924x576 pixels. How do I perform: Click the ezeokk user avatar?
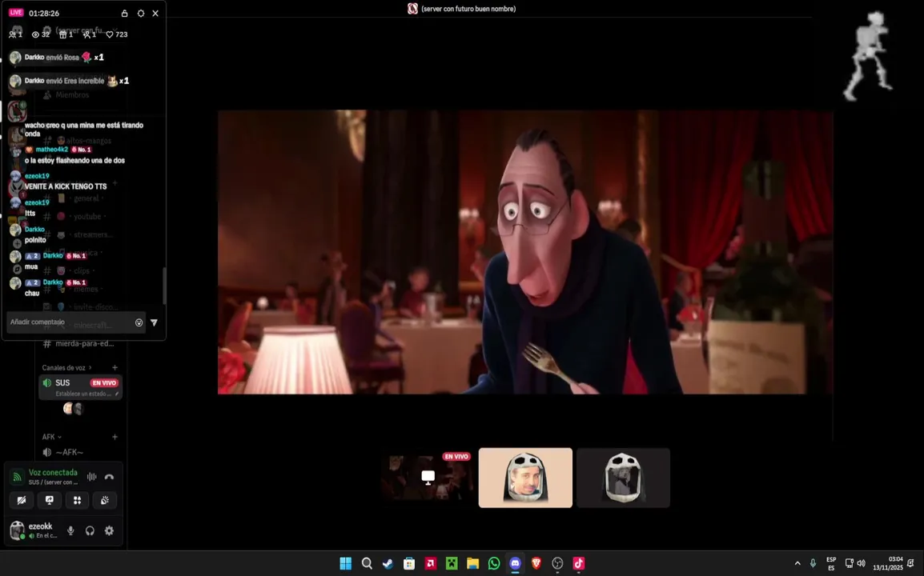pos(17,530)
